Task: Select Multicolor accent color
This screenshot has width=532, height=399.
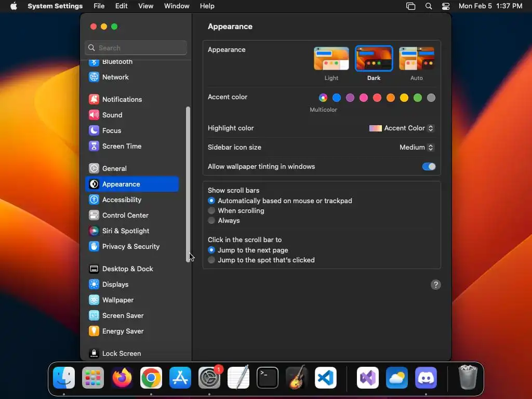Action: coord(323,98)
